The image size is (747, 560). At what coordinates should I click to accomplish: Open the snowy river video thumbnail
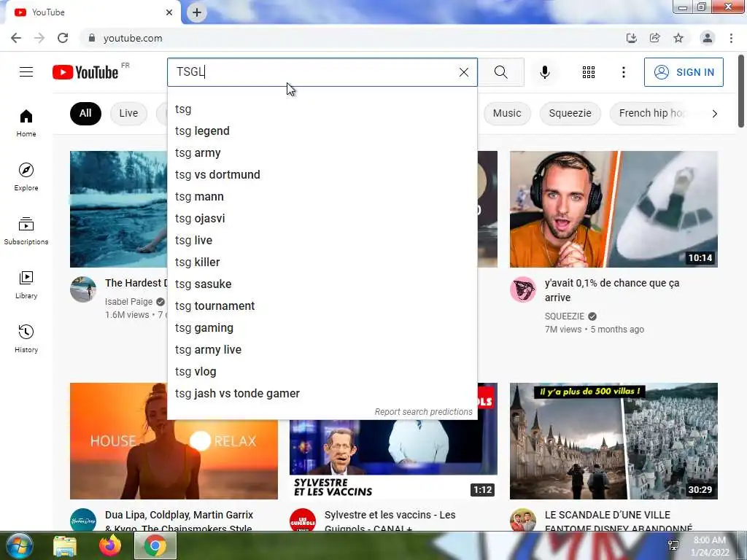pyautogui.click(x=119, y=209)
